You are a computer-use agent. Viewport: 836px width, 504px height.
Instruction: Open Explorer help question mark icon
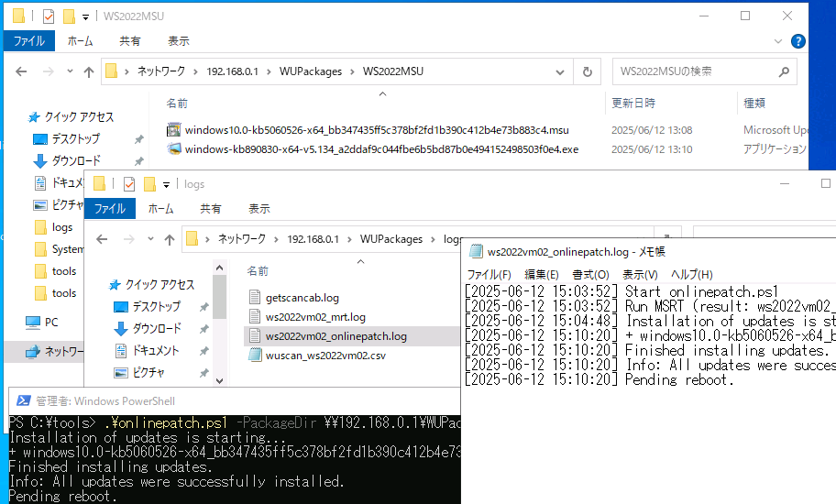(797, 41)
